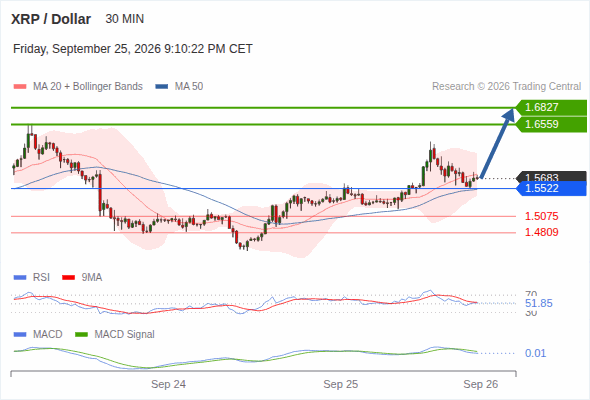
Task: Click the MACD Signal green legend swatch
Action: (82, 334)
